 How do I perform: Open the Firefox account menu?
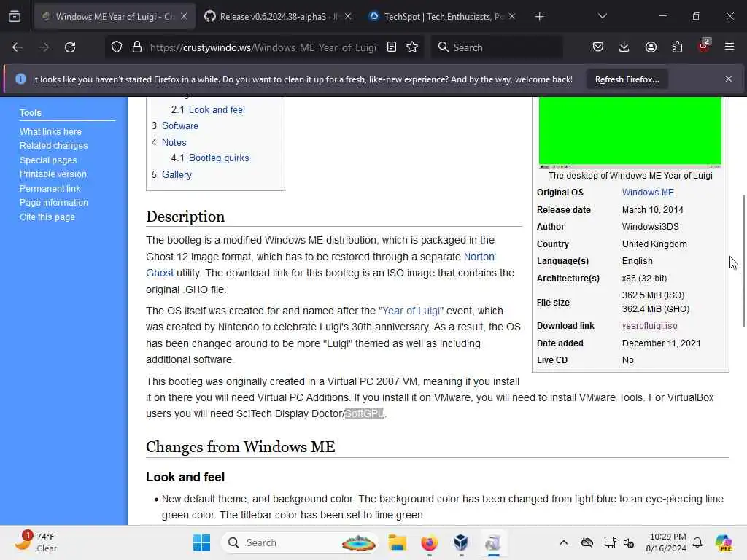click(x=651, y=47)
